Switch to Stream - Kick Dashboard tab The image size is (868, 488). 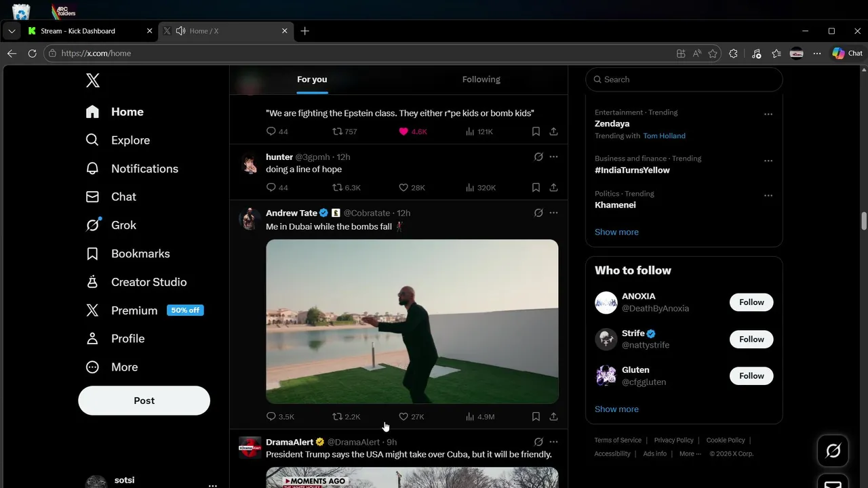point(91,31)
